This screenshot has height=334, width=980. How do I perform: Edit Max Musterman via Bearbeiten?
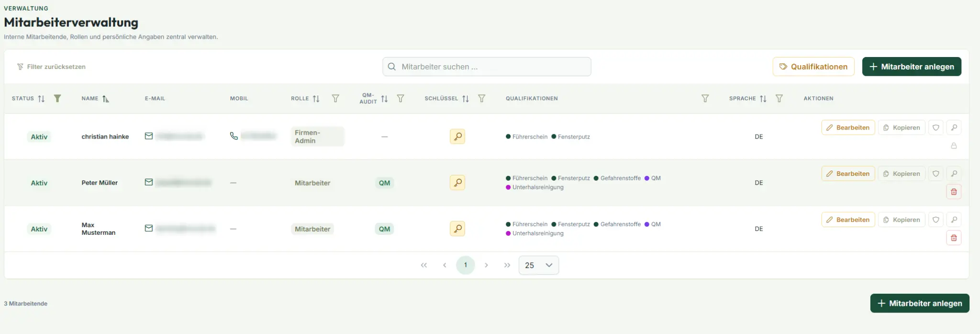(x=848, y=219)
